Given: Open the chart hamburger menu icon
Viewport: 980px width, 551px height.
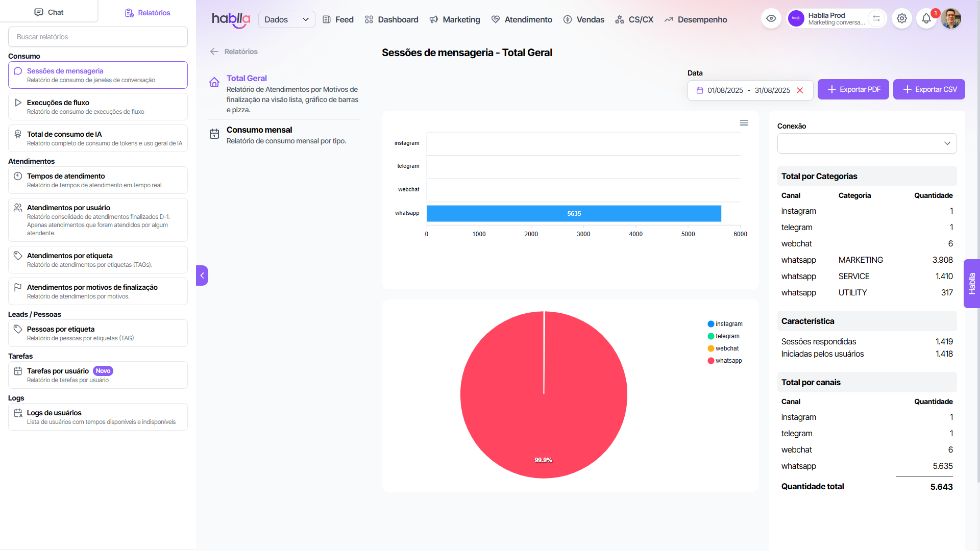Looking at the screenshot, I should pyautogui.click(x=744, y=123).
